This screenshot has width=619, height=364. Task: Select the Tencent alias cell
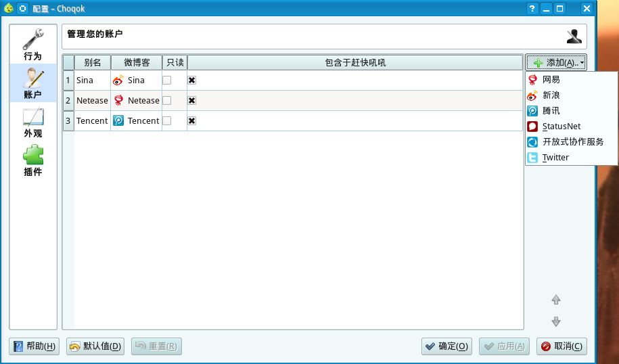click(x=93, y=120)
